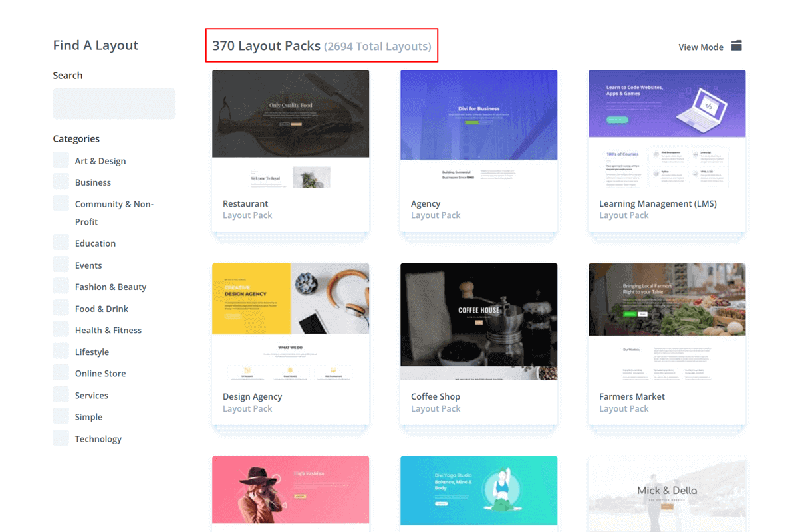The image size is (798, 532).
Task: Check the Business category checkbox
Action: click(x=61, y=181)
